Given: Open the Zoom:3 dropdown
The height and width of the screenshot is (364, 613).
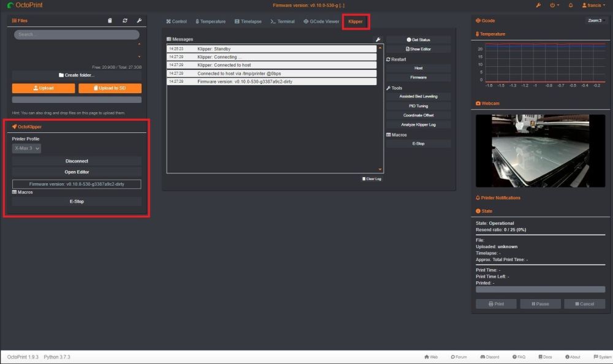Looking at the screenshot, I should coord(596,21).
